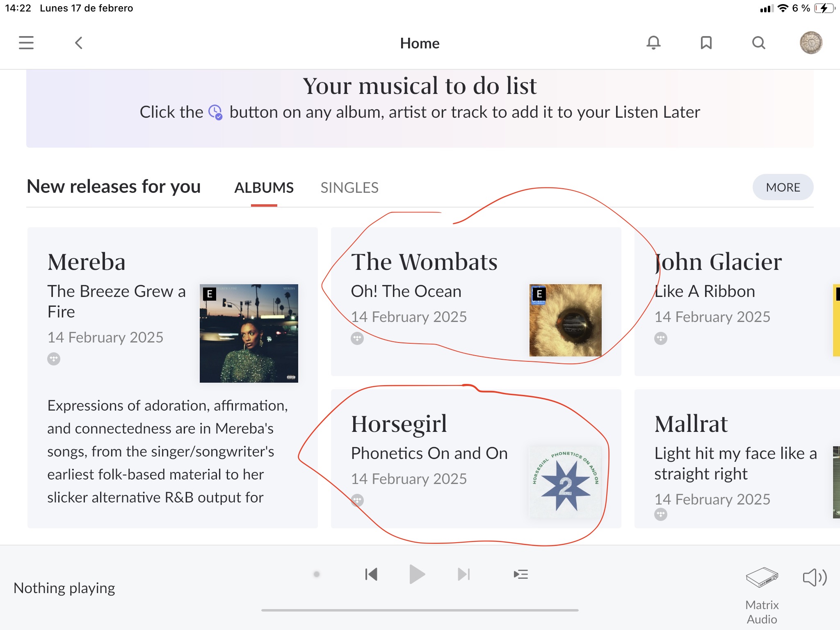This screenshot has width=840, height=630.
Task: Open search with magnifier icon
Action: tap(759, 43)
